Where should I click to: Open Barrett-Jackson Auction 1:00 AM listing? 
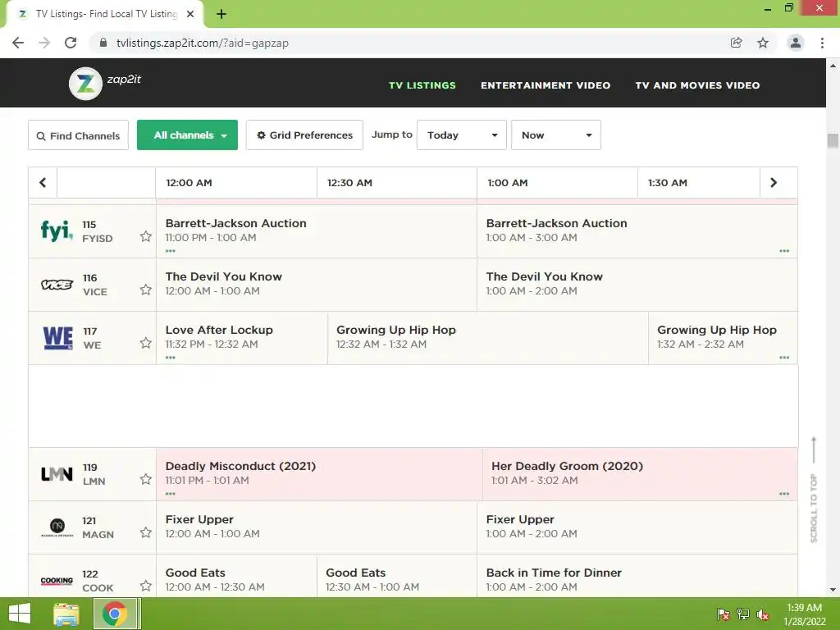click(x=637, y=231)
